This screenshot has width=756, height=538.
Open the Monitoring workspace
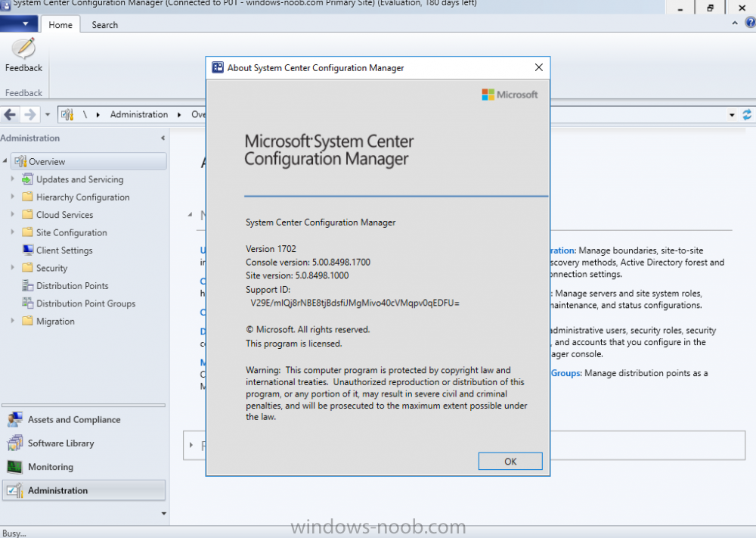click(51, 467)
